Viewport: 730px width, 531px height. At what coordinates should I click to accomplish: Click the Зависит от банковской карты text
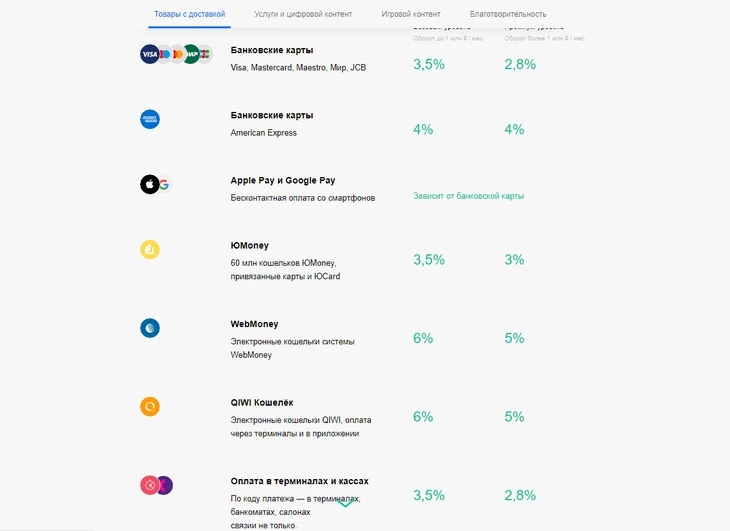(x=468, y=196)
